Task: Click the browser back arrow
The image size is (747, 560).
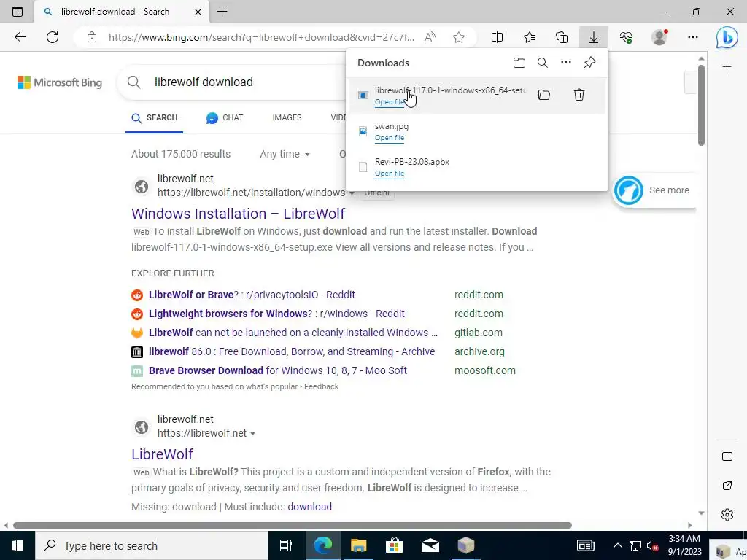Action: (20, 37)
